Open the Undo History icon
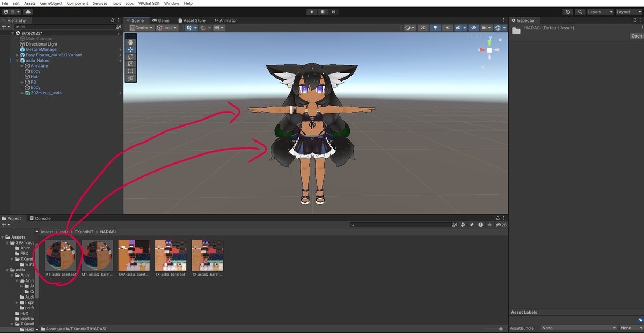This screenshot has height=333, width=644. click(x=568, y=12)
